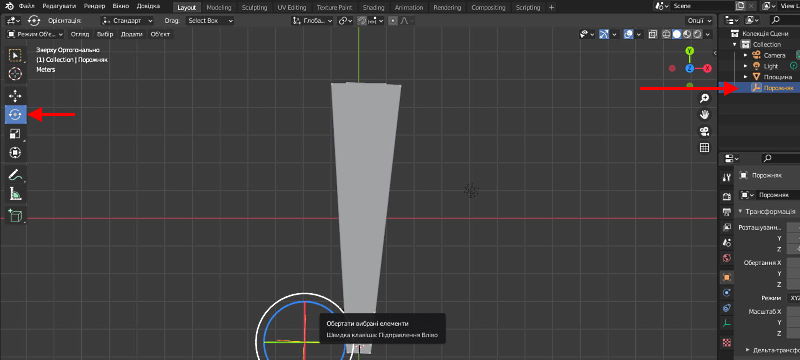The height and width of the screenshot is (360, 800).
Task: Click the zoom magnifier viewport icon
Action: [x=704, y=98]
